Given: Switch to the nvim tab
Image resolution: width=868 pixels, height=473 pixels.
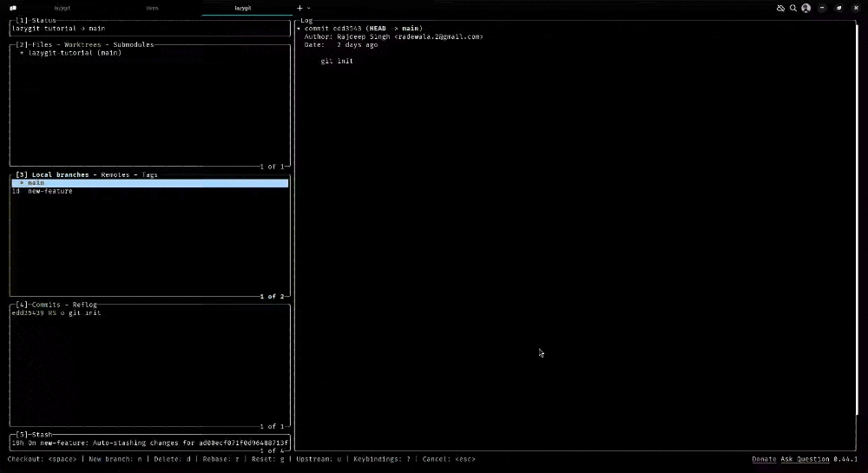Looking at the screenshot, I should click(x=152, y=9).
